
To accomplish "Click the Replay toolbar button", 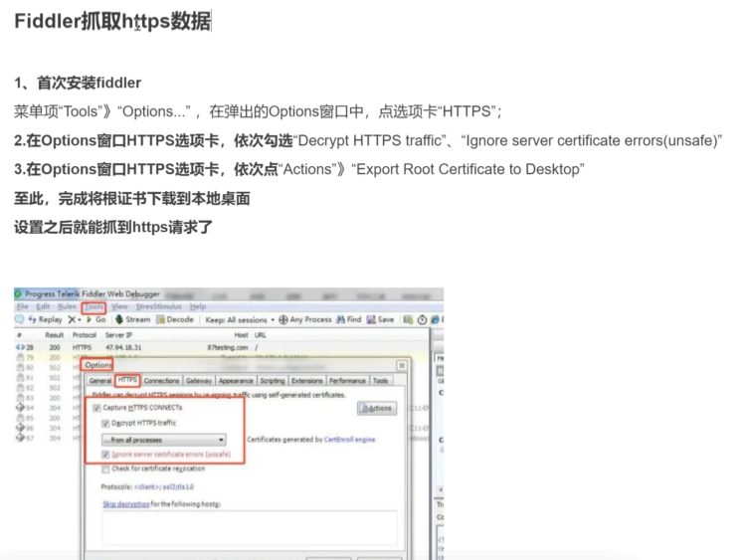I will click(x=46, y=319).
